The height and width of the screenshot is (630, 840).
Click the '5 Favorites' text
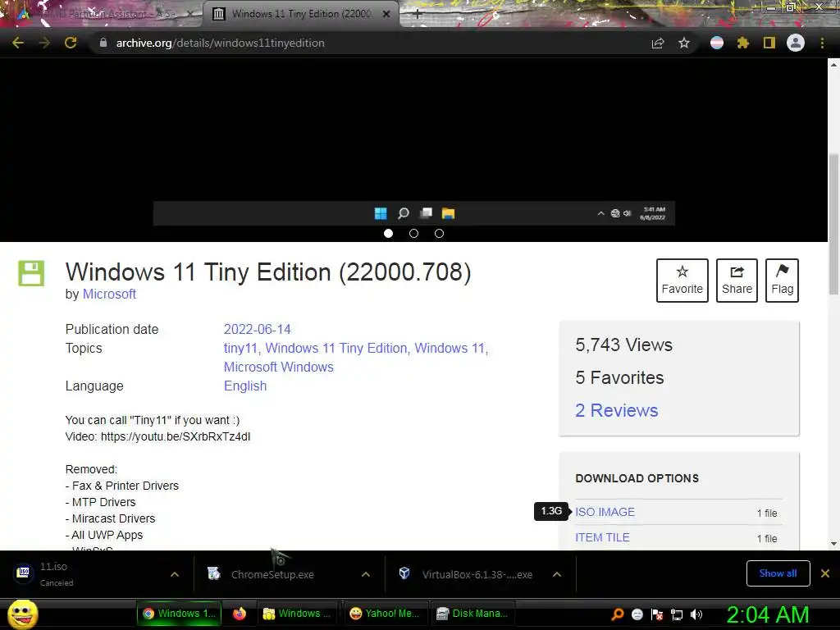point(619,377)
